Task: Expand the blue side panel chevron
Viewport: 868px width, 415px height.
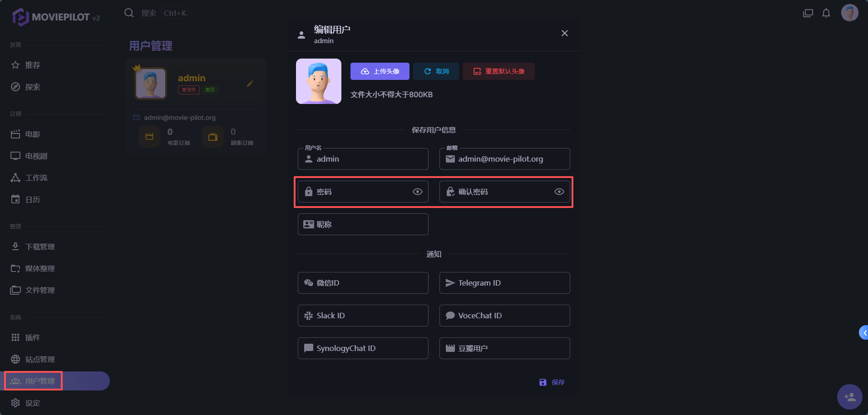Action: coord(864,333)
